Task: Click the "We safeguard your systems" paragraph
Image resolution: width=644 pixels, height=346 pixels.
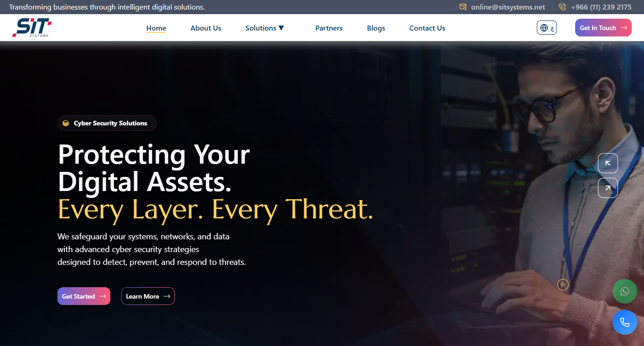Action: pos(151,249)
